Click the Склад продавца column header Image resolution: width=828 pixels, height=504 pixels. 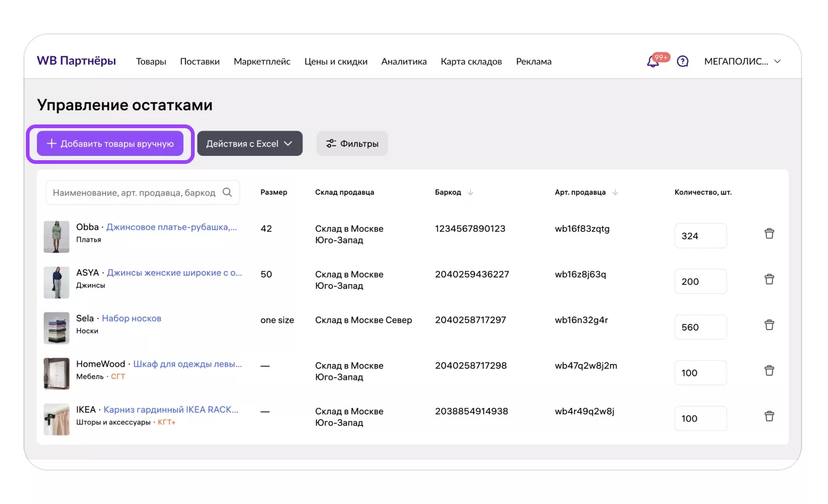point(344,192)
